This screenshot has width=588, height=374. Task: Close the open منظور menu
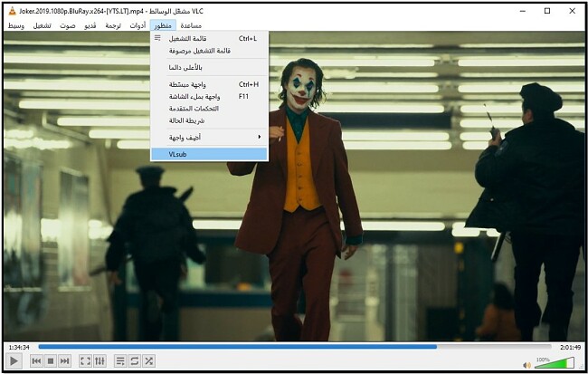click(x=163, y=25)
